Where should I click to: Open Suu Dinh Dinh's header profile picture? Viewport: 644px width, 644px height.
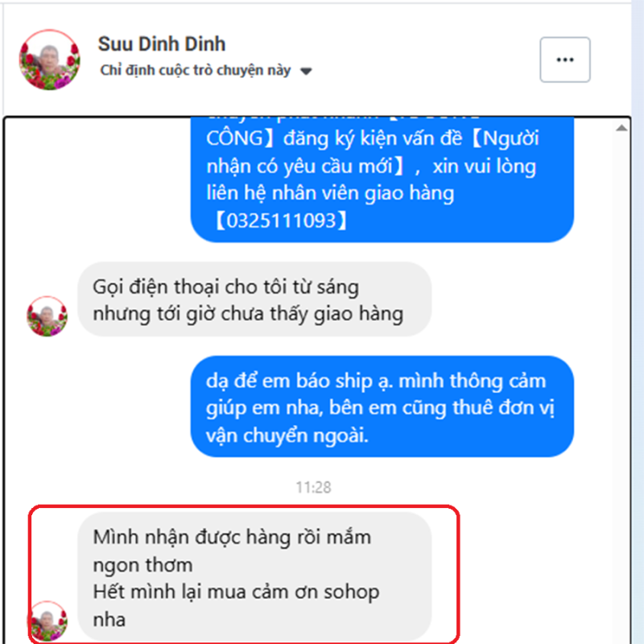pos(50,60)
